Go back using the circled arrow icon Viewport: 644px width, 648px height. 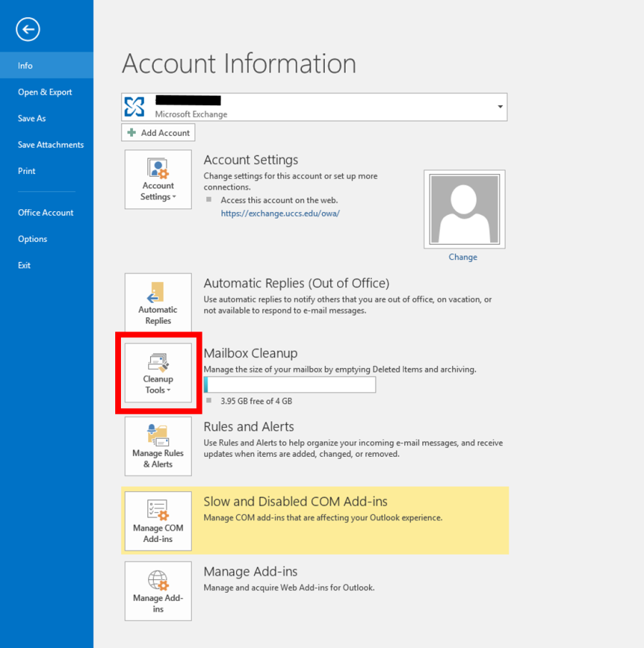point(28,29)
